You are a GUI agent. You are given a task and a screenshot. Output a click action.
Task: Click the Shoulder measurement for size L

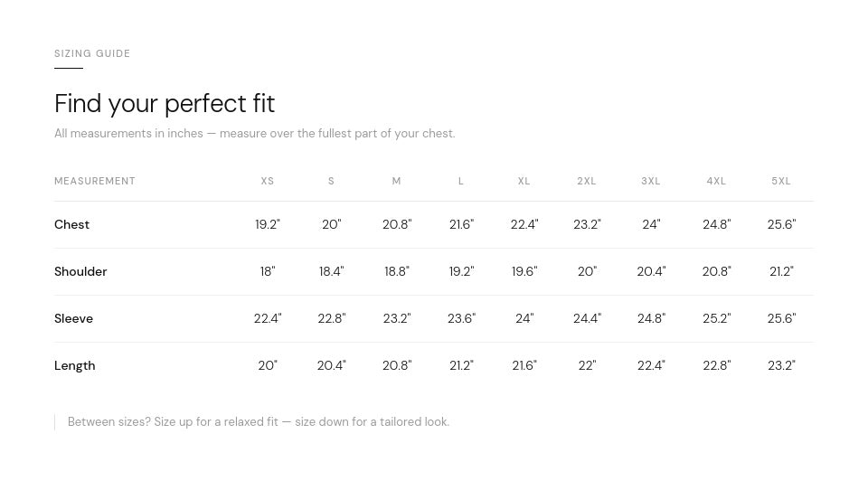click(461, 271)
